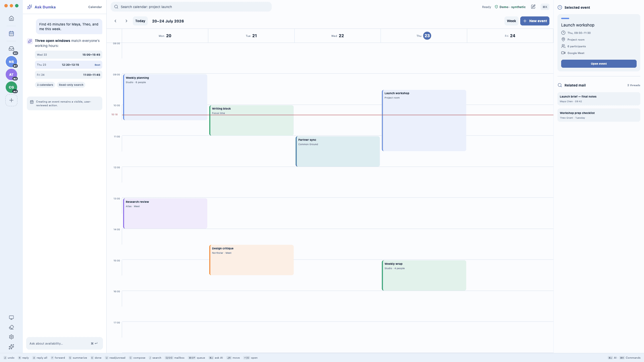644x362 pixels.
Task: Jump to Today
Action: click(x=140, y=21)
